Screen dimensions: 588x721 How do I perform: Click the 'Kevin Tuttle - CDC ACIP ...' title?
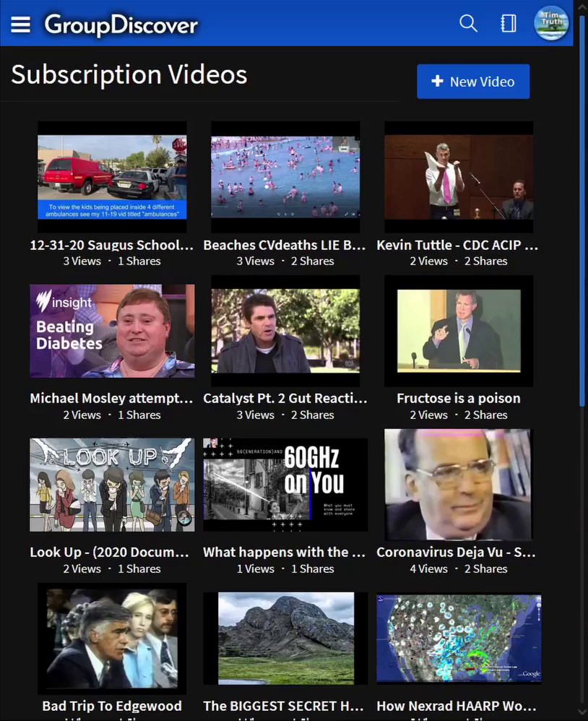point(458,245)
